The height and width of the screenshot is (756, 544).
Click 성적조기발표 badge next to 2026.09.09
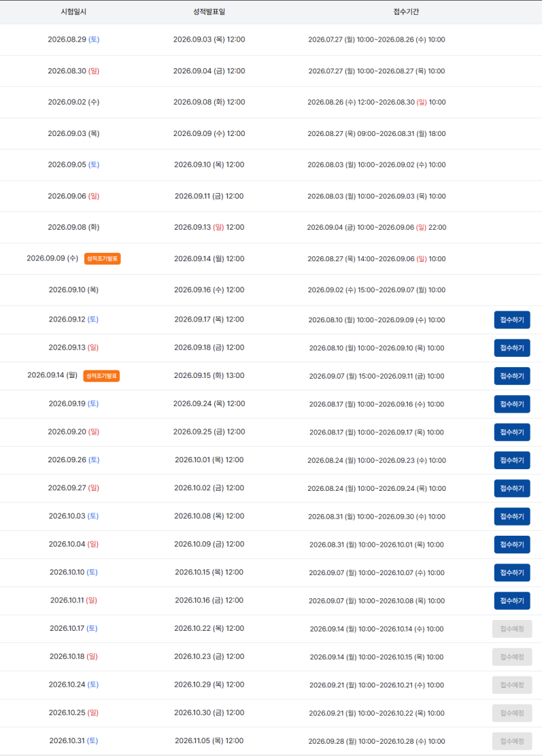tap(102, 258)
